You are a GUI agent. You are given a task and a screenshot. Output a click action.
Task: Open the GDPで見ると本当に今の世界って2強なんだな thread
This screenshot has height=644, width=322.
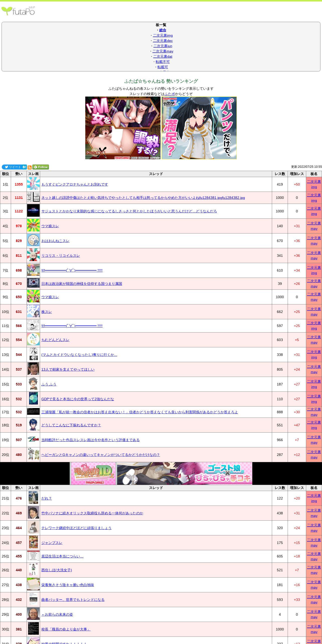78,399
